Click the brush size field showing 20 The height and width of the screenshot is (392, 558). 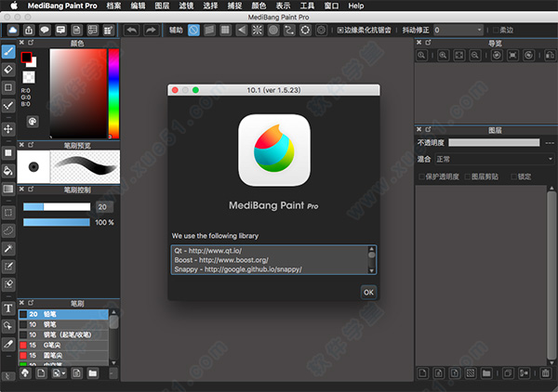tap(104, 207)
